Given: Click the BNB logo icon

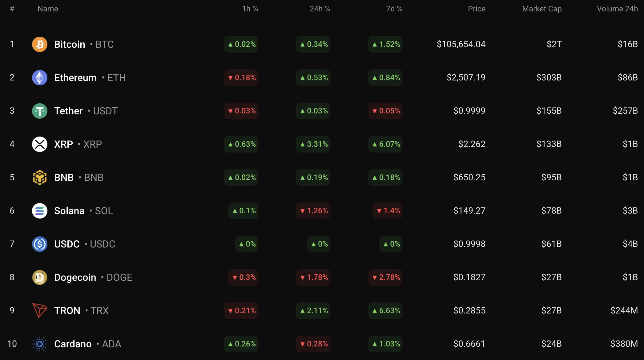Looking at the screenshot, I should click(x=39, y=177).
